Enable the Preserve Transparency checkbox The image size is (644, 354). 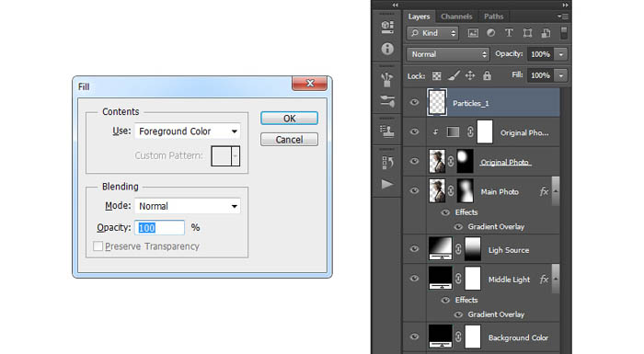point(98,246)
